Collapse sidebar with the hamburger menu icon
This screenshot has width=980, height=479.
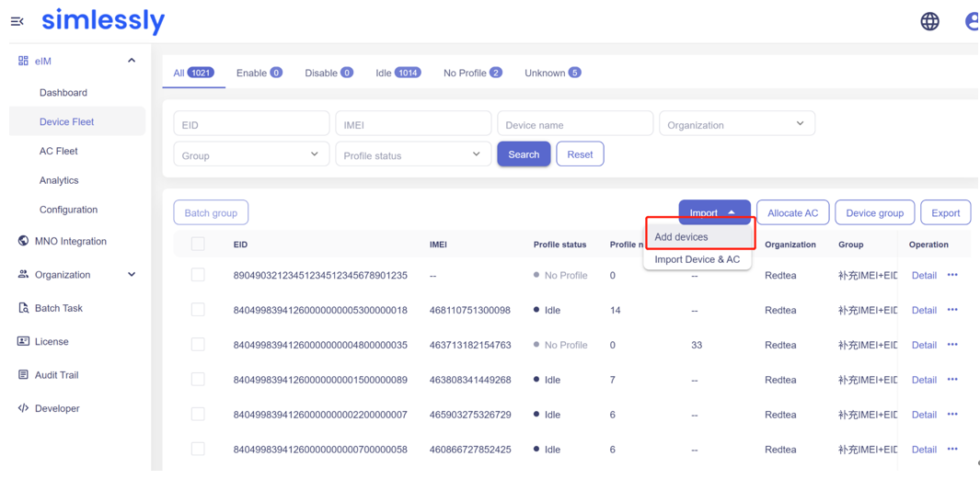click(x=17, y=22)
